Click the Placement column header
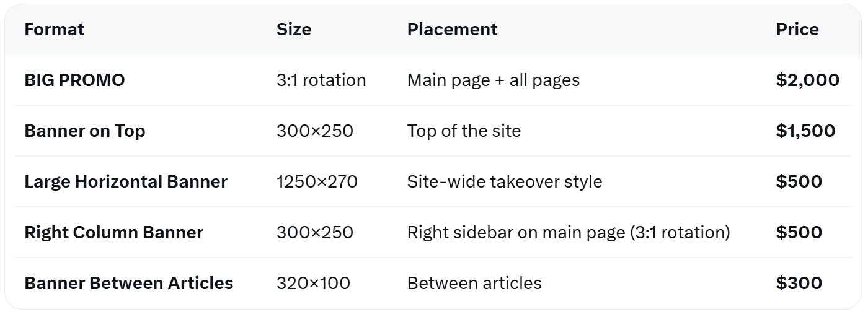Image resolution: width=868 pixels, height=312 pixels. (x=452, y=29)
